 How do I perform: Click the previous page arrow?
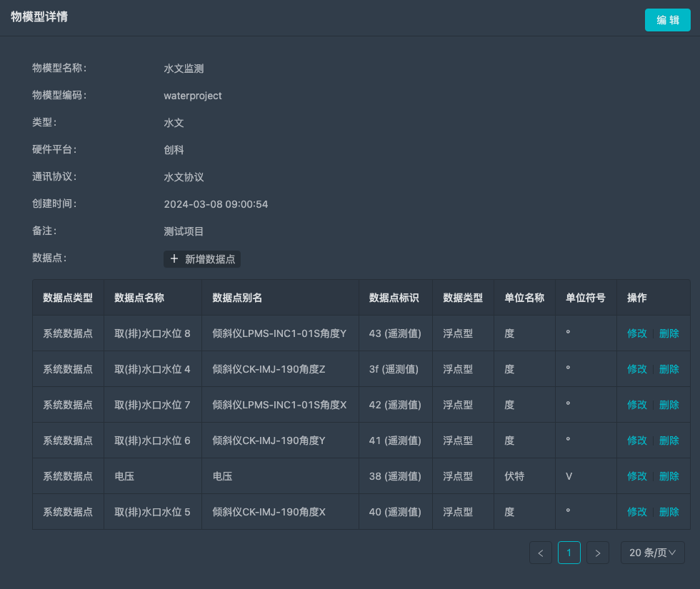coord(541,553)
